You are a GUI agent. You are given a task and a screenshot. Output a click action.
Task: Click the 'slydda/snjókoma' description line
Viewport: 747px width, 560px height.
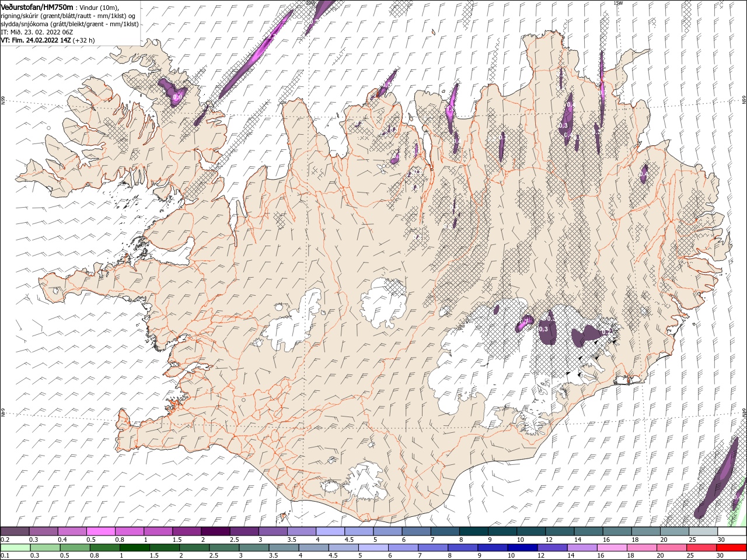69,24
